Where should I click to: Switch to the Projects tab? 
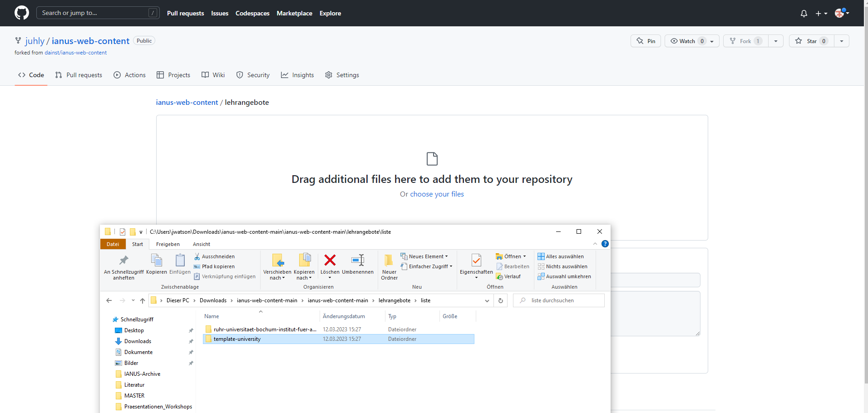(173, 75)
